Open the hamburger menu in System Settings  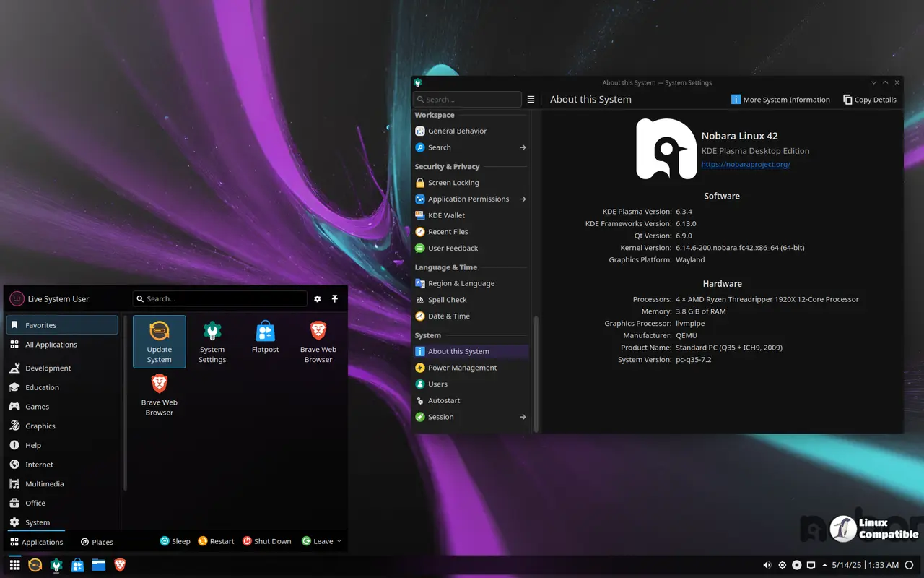click(531, 100)
